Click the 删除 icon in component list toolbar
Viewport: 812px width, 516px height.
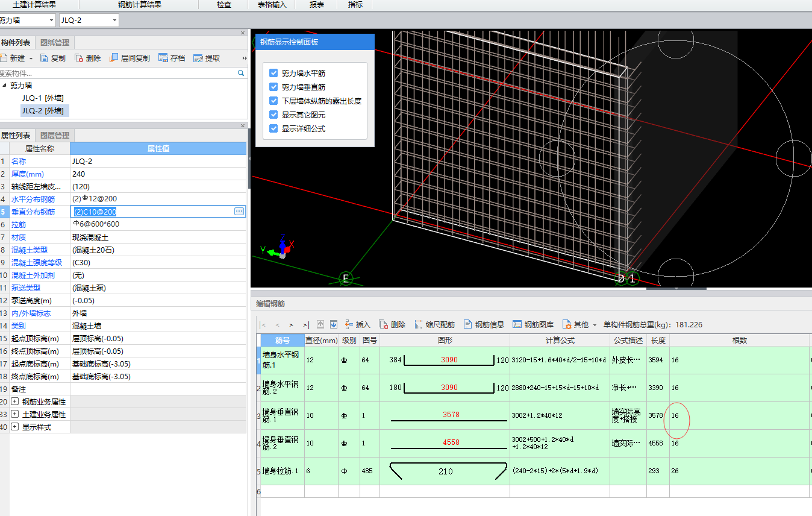point(79,58)
